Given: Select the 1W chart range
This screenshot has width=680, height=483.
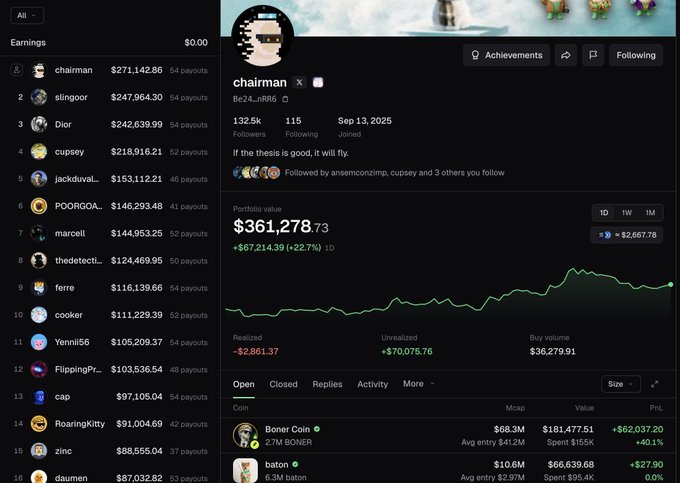Looking at the screenshot, I should 627,212.
